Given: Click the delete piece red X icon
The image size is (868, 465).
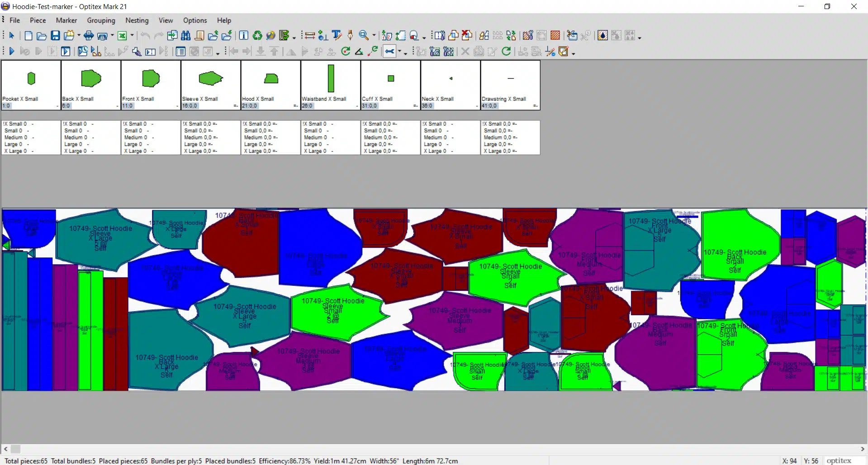Looking at the screenshot, I should [x=467, y=36].
